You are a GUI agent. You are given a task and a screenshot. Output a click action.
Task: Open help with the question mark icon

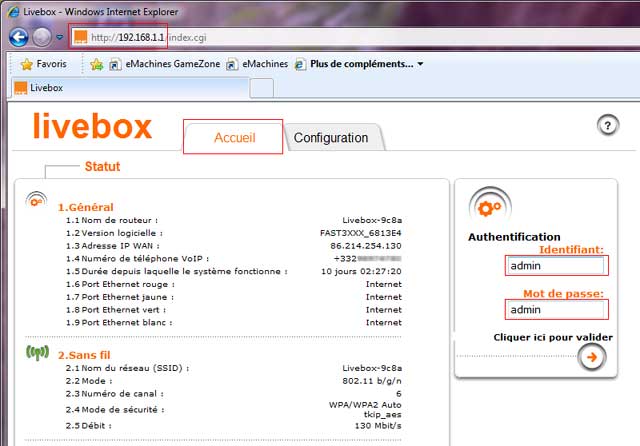click(x=608, y=125)
